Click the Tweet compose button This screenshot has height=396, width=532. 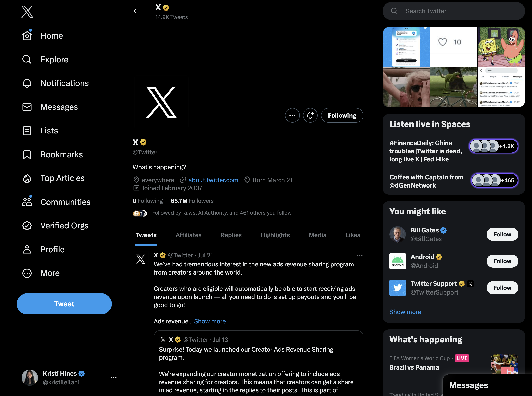pyautogui.click(x=64, y=303)
